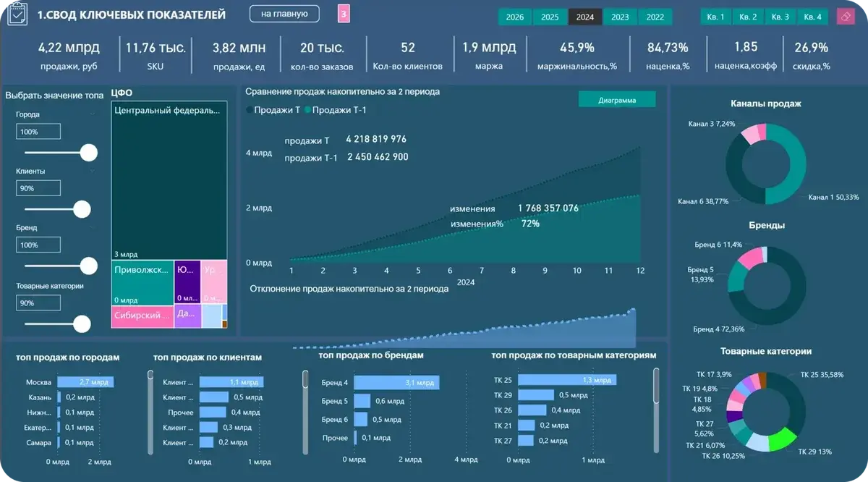Expand the Города slicer chevron
Image resolution: width=868 pixels, height=482 pixels.
[93, 114]
